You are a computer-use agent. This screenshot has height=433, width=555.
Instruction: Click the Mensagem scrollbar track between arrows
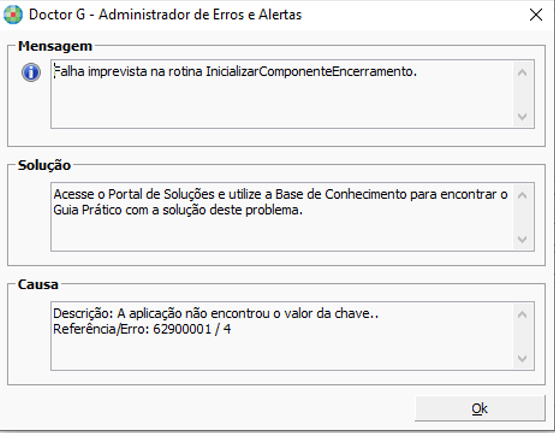coord(522,95)
